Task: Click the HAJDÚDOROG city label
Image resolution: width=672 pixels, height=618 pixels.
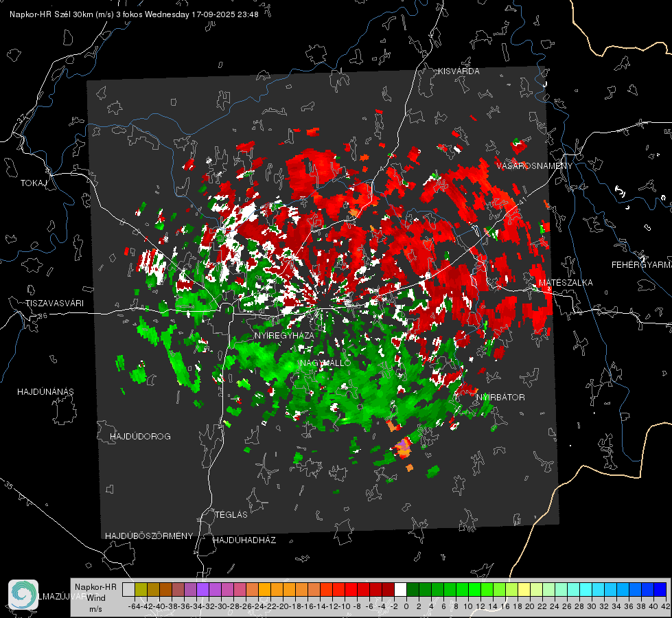Action: 140,437
